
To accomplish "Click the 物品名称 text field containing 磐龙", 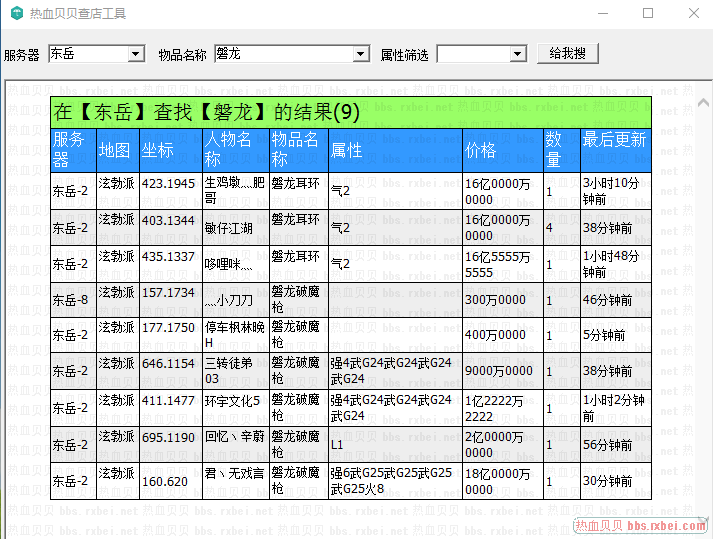I will pos(284,54).
